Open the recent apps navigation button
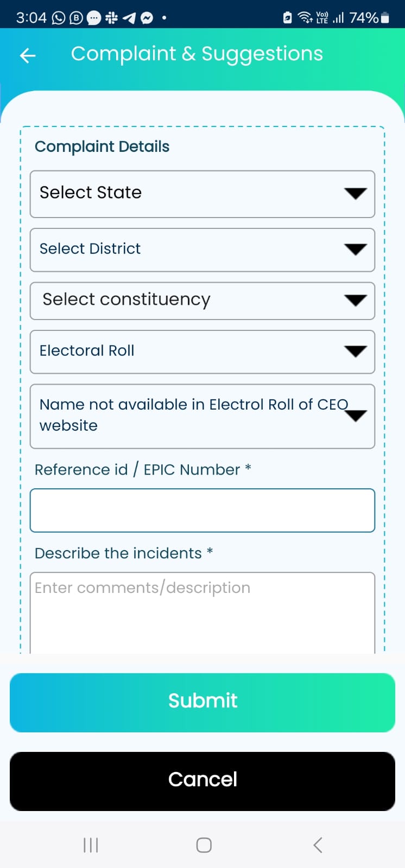 pos(90,845)
